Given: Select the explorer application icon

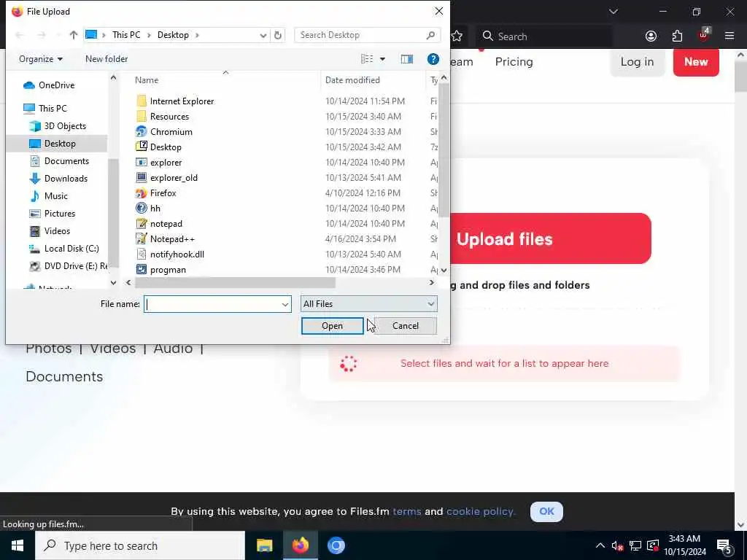Looking at the screenshot, I should [141, 163].
